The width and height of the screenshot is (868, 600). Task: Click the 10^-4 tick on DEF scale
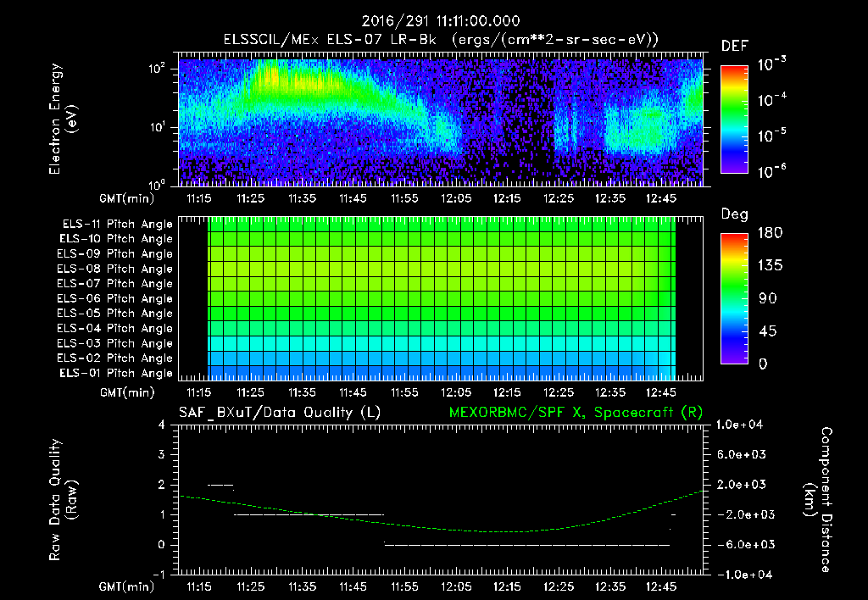coord(771,100)
